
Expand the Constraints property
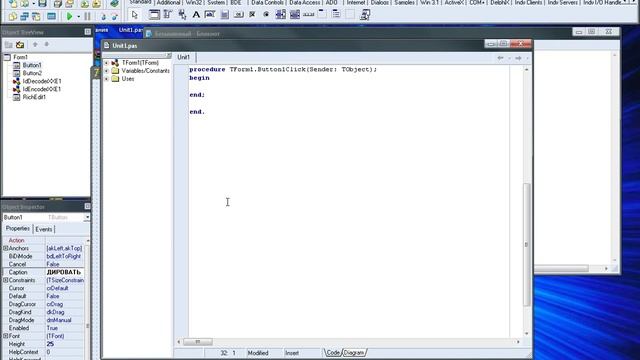point(6,280)
